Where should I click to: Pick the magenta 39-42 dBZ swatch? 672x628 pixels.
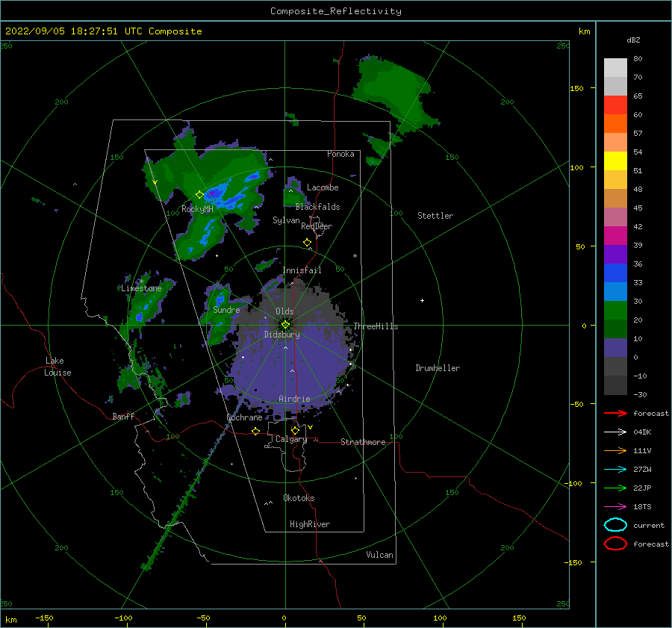pos(615,236)
